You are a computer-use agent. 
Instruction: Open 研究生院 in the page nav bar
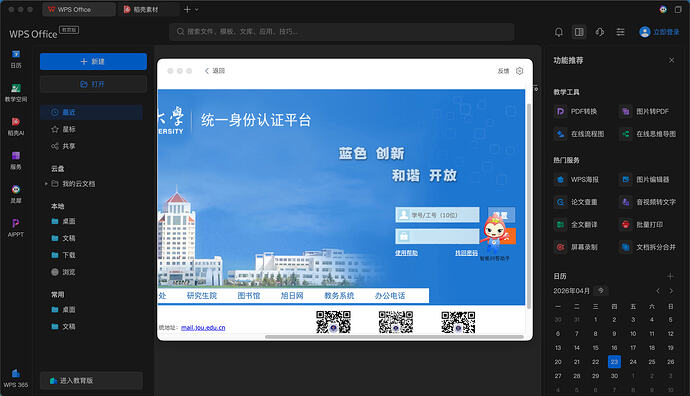(x=202, y=296)
